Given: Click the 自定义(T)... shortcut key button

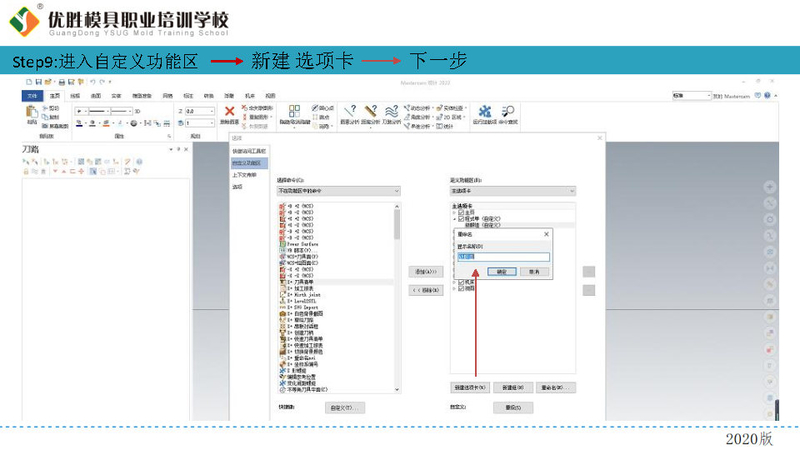Looking at the screenshot, I should 345,408.
